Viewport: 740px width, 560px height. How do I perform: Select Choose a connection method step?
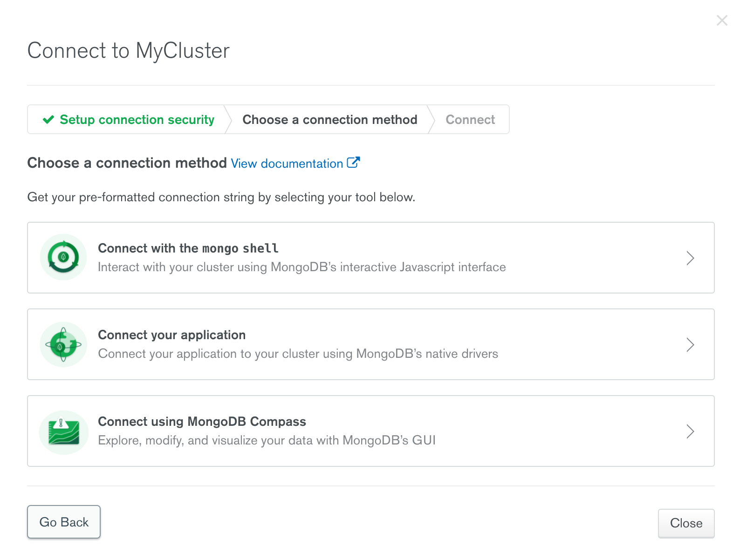click(330, 120)
